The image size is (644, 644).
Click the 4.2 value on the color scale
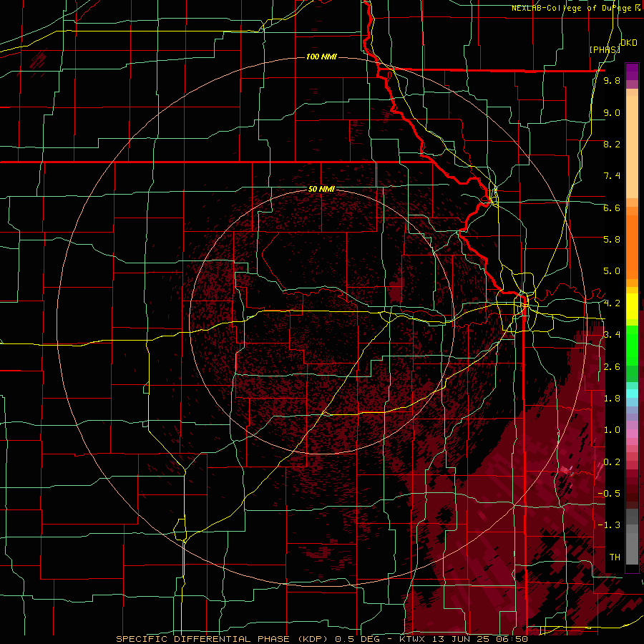pyautogui.click(x=612, y=303)
